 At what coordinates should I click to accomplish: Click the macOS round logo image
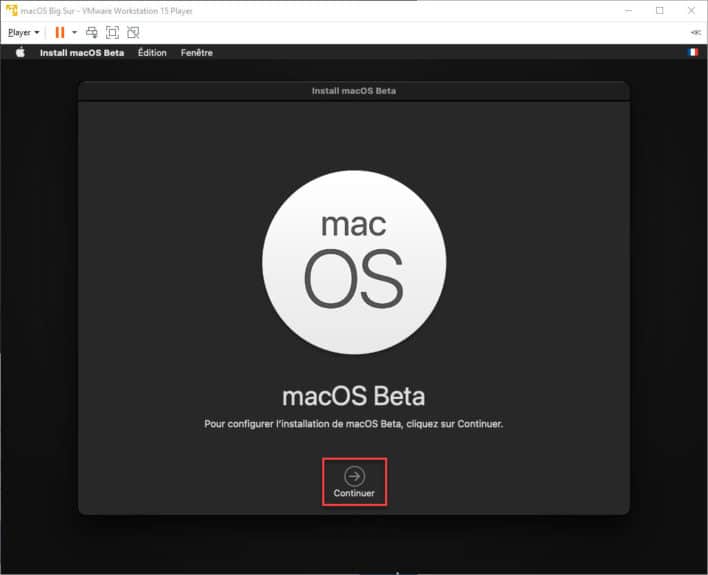pos(354,262)
